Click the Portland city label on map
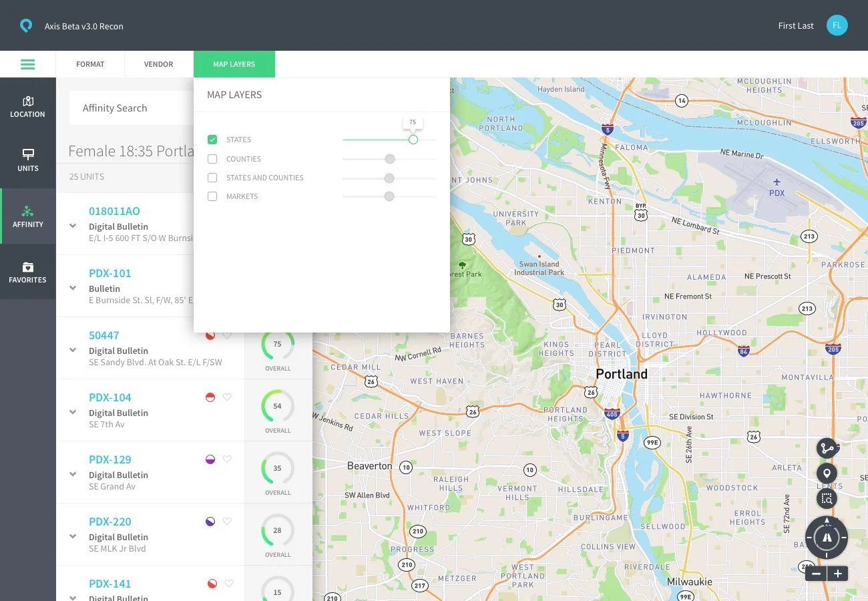This screenshot has height=601, width=868. (622, 374)
